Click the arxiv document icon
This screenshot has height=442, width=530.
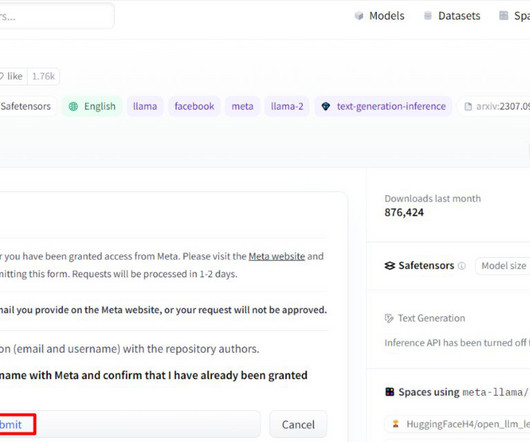click(468, 107)
